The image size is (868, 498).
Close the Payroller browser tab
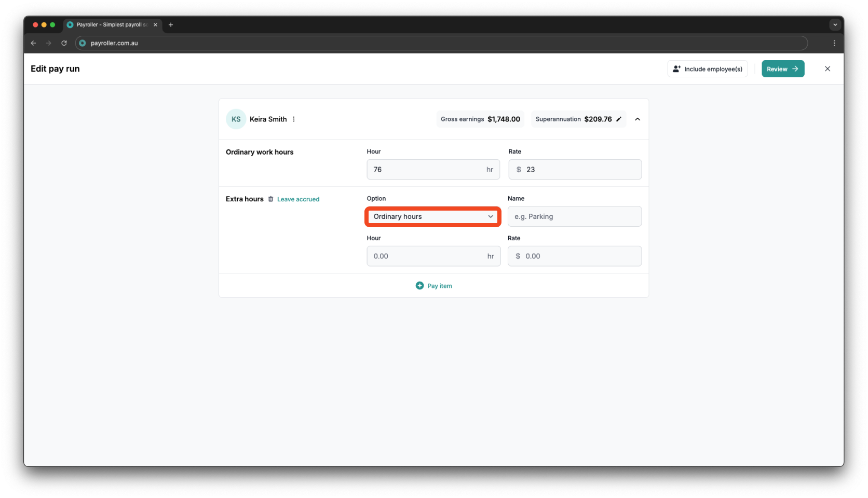point(155,24)
